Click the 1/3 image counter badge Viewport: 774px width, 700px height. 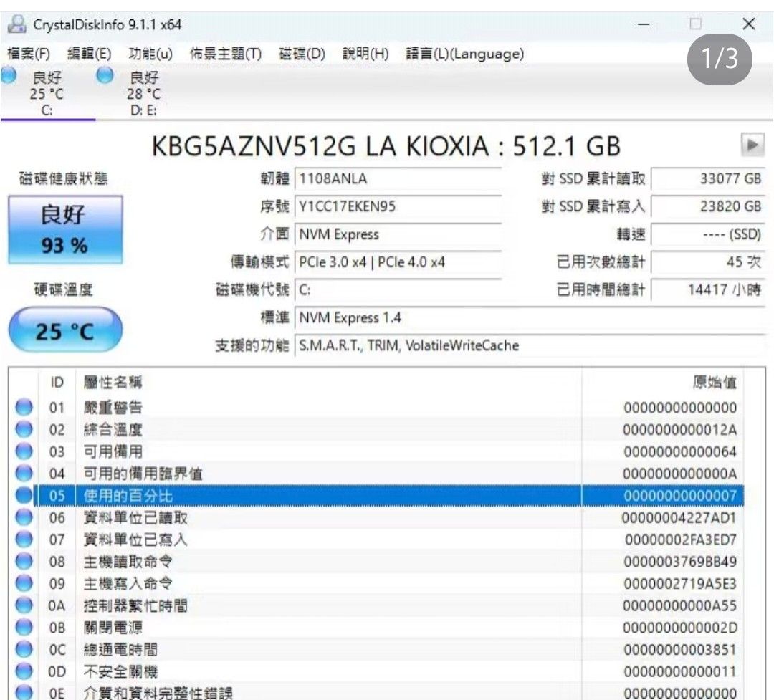coord(720,59)
